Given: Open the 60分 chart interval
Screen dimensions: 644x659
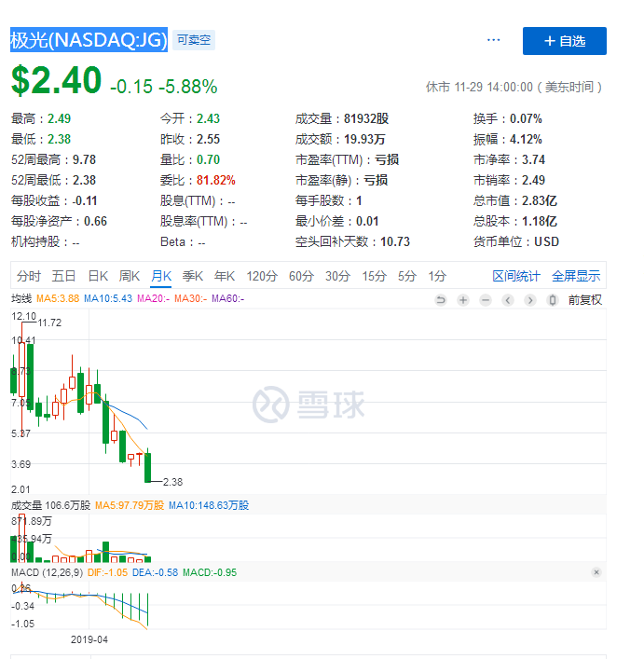Looking at the screenshot, I should coord(301,276).
